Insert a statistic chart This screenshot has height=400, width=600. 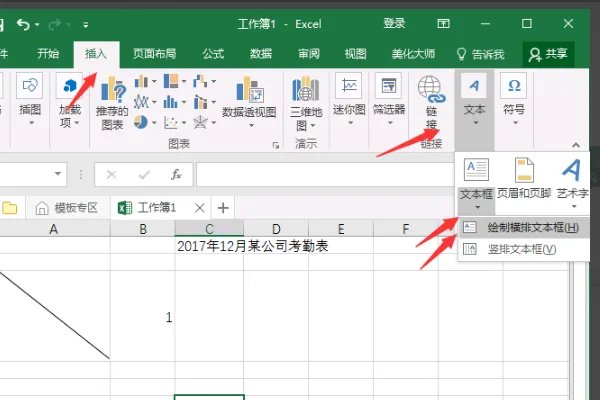[171, 102]
